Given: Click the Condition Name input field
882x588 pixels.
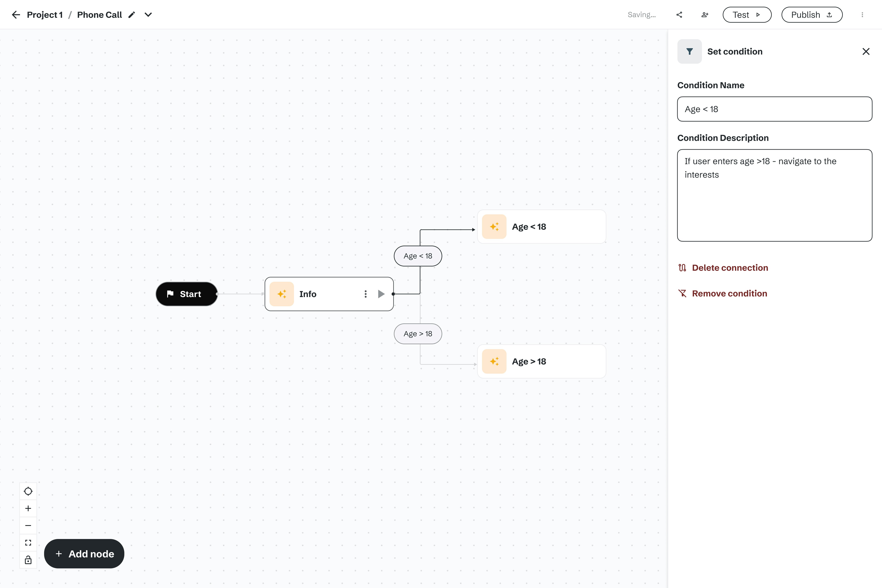Looking at the screenshot, I should click(x=774, y=109).
